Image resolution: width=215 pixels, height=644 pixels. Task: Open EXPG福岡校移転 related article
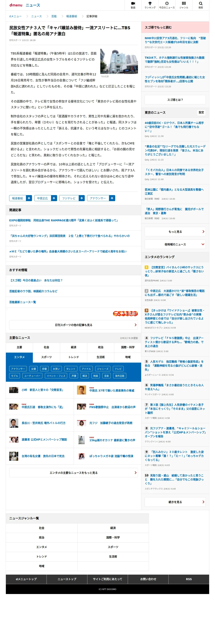click(64, 220)
